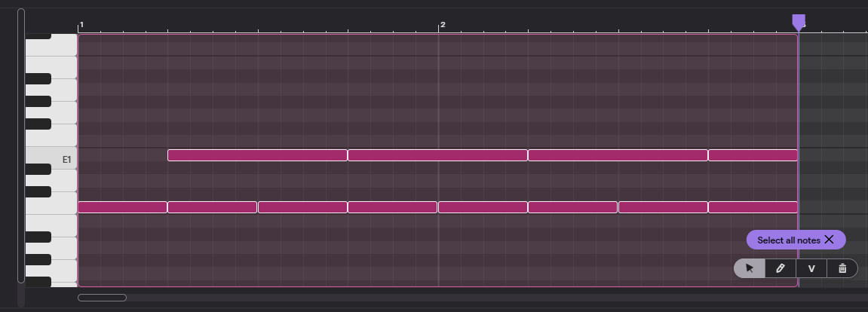Select the last short note on E1 row
The image size is (868, 312).
click(753, 155)
